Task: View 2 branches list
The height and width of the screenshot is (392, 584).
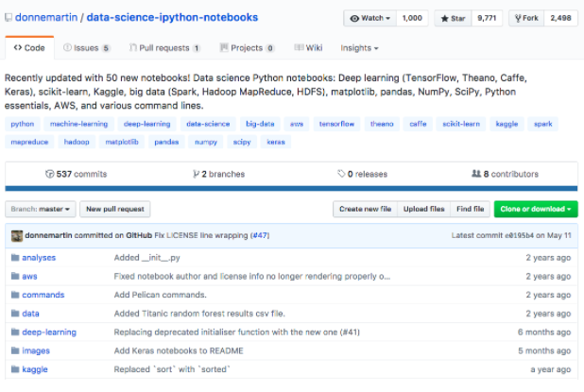Action: click(x=219, y=174)
